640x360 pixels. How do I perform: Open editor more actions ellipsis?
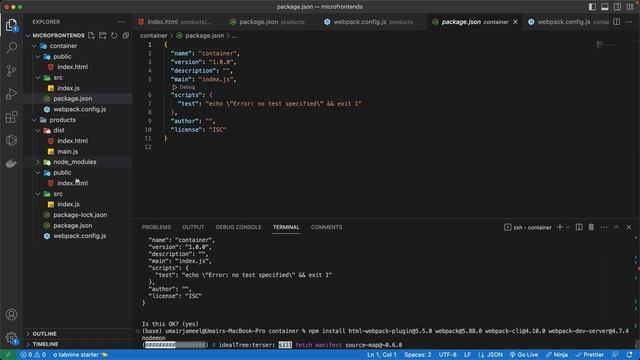tap(629, 22)
